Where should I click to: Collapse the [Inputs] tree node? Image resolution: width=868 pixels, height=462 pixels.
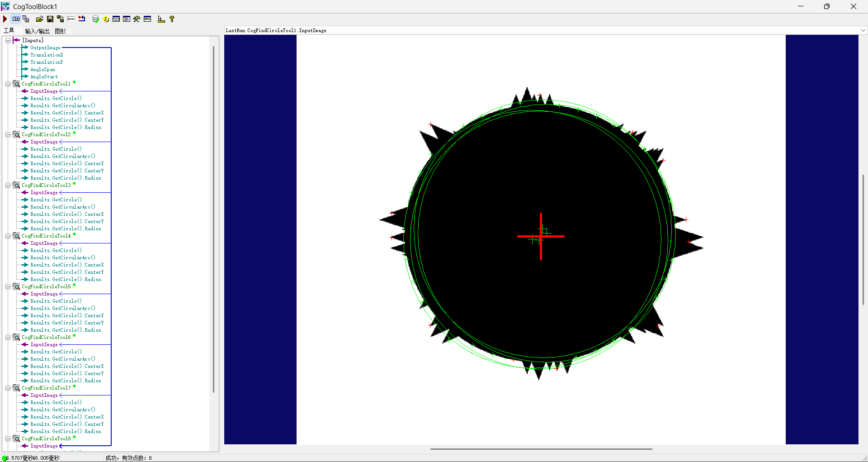(8, 40)
